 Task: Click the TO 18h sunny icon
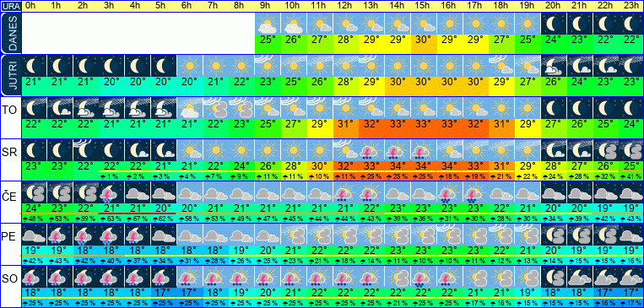point(501,108)
